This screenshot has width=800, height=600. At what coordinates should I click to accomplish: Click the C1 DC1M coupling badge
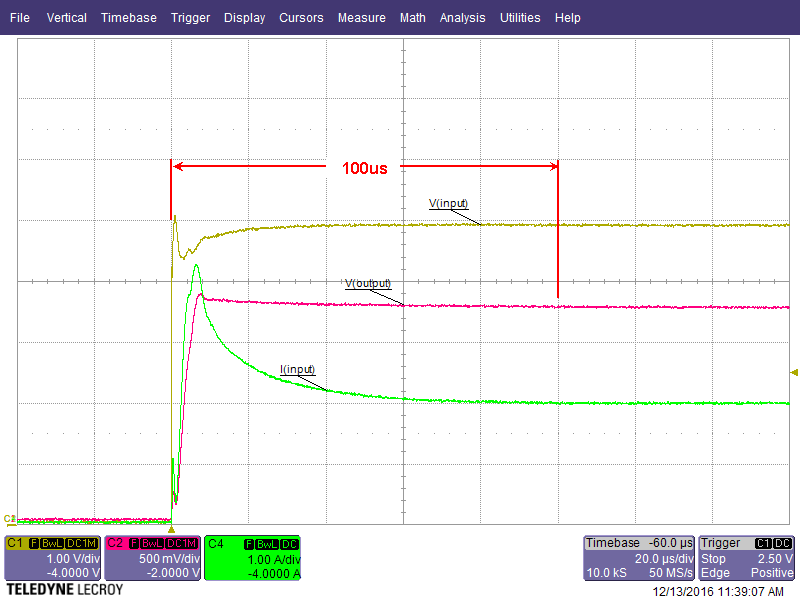(x=82, y=543)
